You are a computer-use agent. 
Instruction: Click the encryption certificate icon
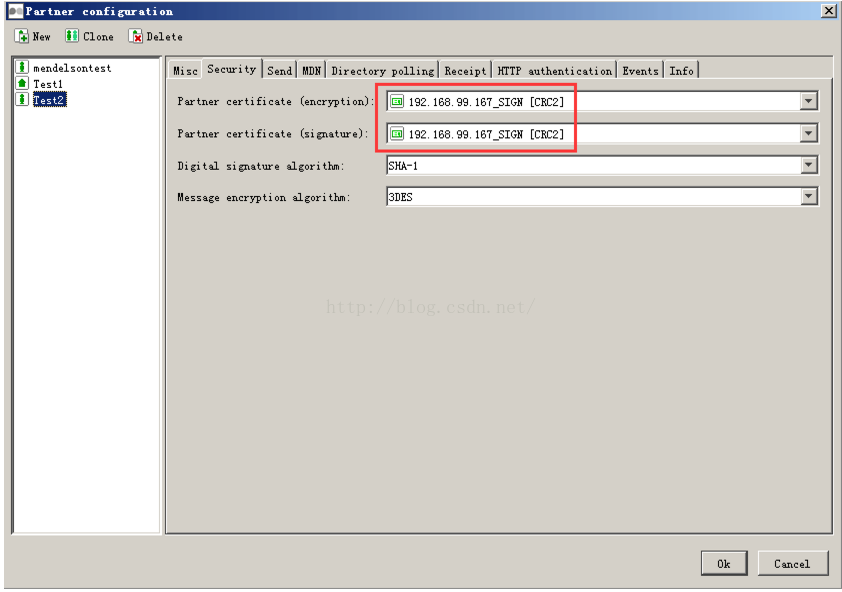click(397, 102)
